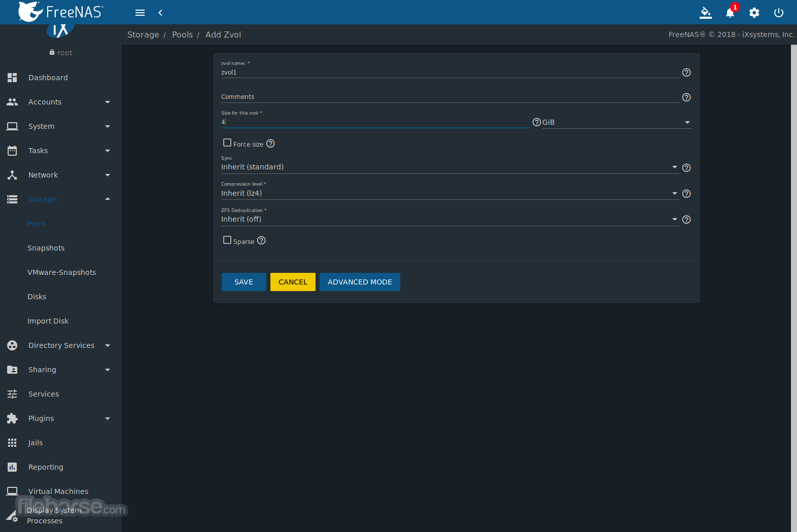
Task: Click the FreeNAS logo
Action: pyautogui.click(x=61, y=12)
